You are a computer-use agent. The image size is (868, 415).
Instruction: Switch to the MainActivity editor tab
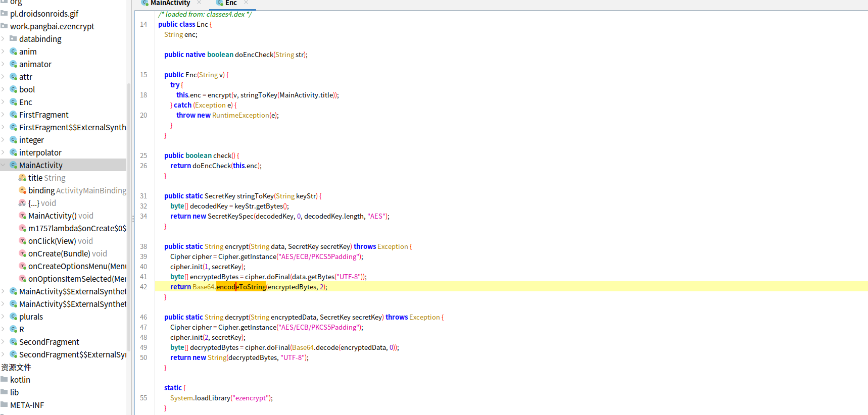(170, 3)
